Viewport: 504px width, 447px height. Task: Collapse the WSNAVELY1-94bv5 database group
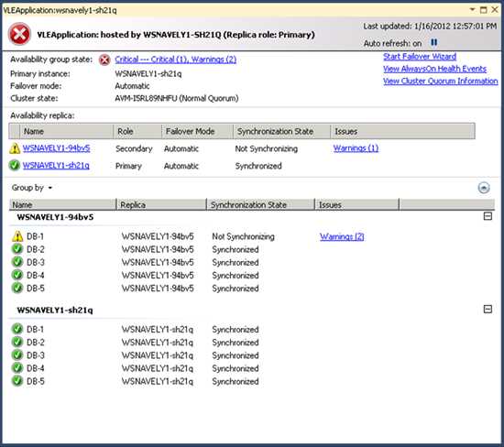[x=488, y=216]
